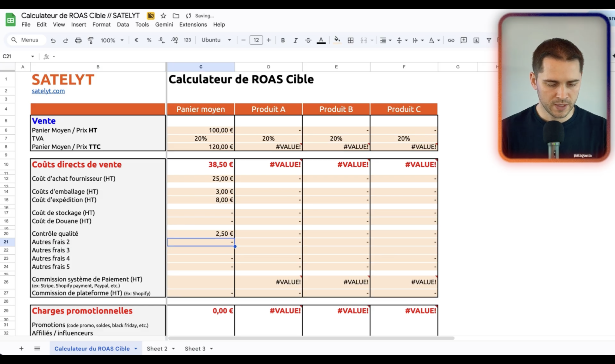Open vertical align dropdown
Image resolution: width=615 pixels, height=364 pixels.
[x=402, y=40]
